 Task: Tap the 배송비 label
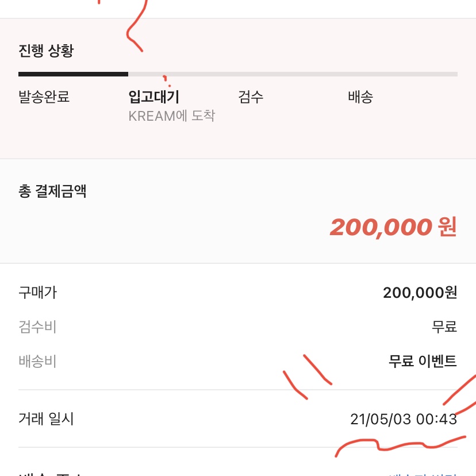click(x=37, y=361)
